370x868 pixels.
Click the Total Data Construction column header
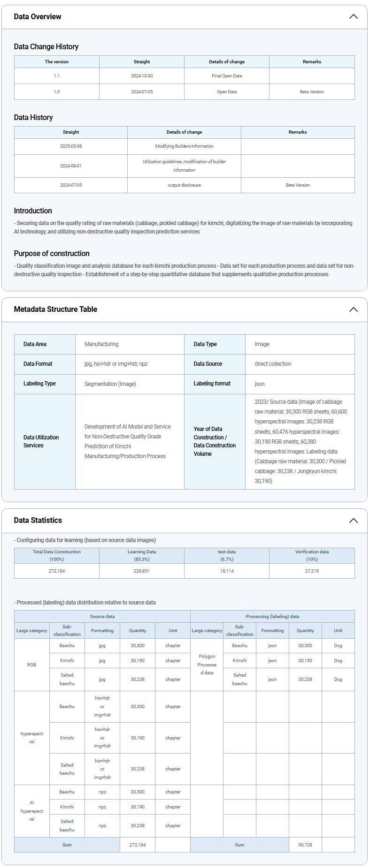click(57, 555)
